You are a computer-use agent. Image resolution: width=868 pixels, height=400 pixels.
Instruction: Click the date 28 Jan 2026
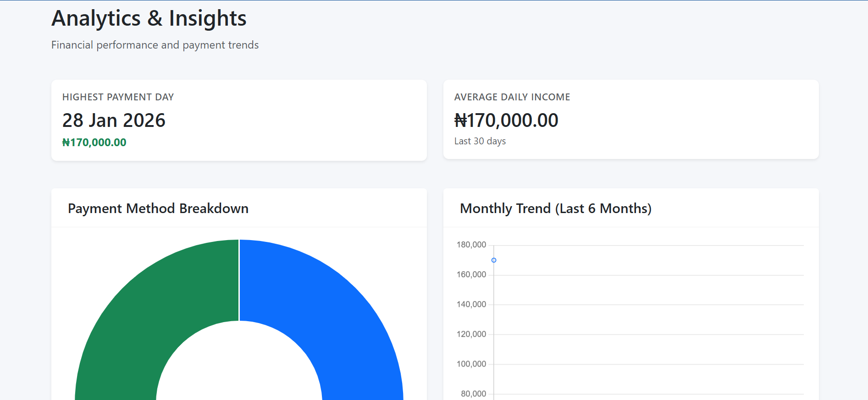point(114,121)
